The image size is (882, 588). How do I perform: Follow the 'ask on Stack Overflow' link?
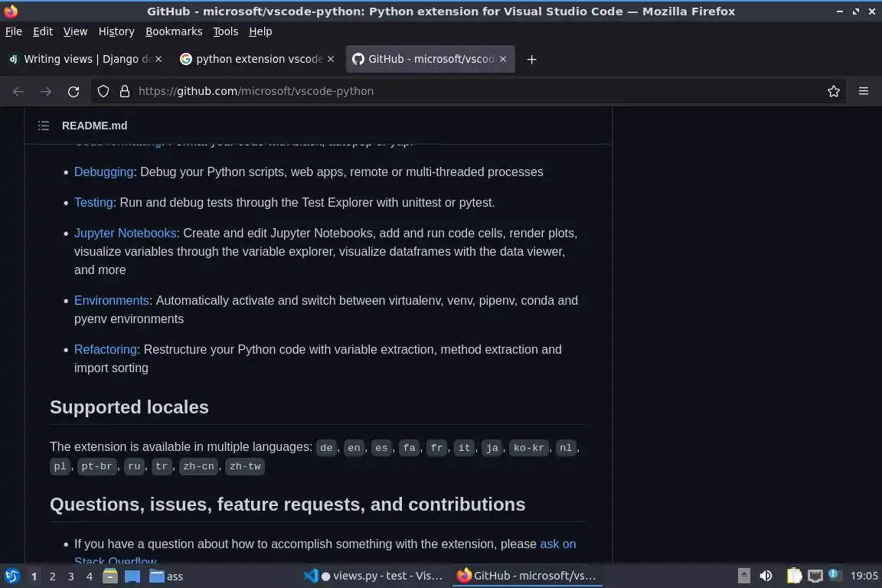point(557,544)
